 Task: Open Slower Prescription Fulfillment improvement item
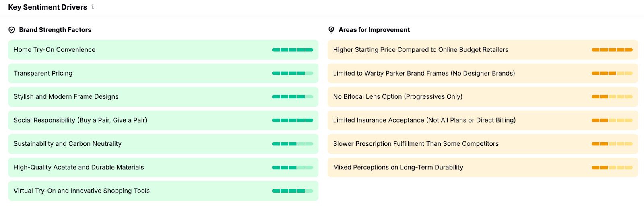tap(416, 144)
